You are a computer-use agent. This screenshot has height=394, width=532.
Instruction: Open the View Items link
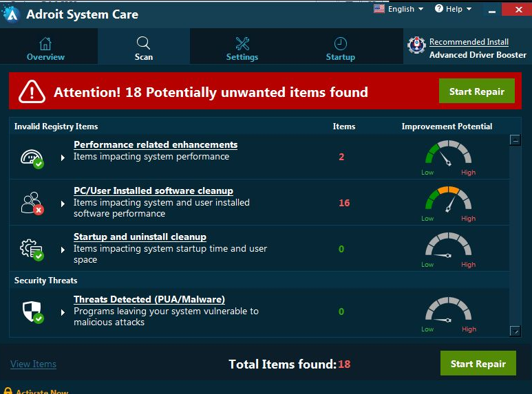33,364
